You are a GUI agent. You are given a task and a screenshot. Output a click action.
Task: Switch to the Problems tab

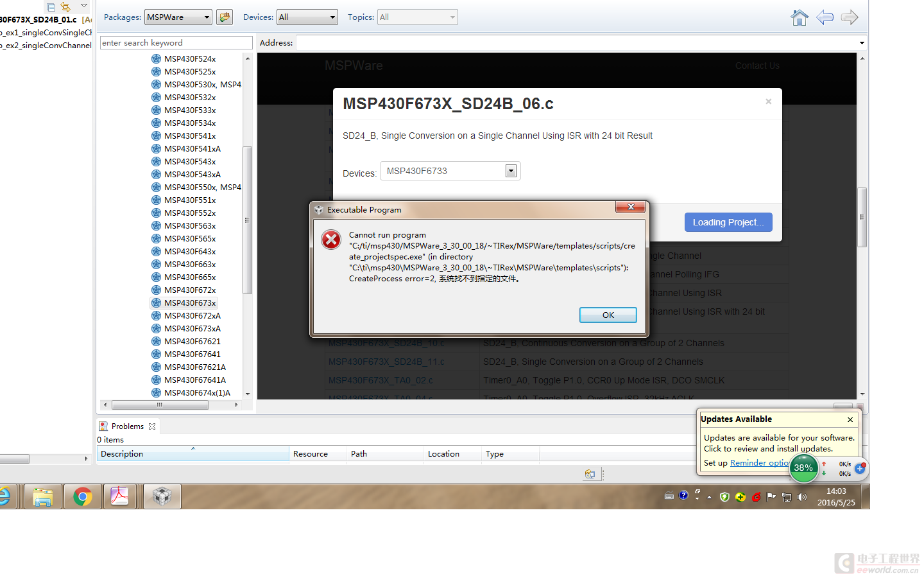(127, 426)
